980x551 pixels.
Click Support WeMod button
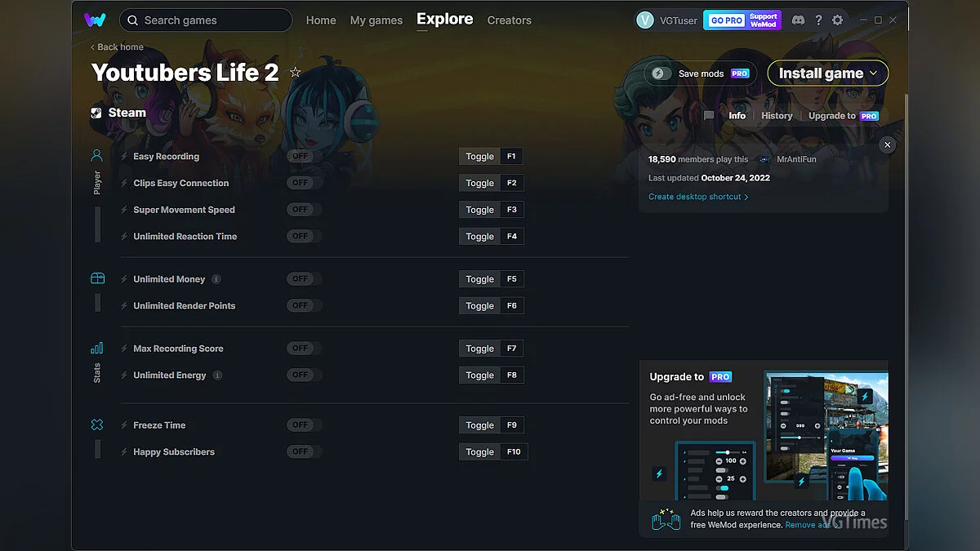(764, 20)
